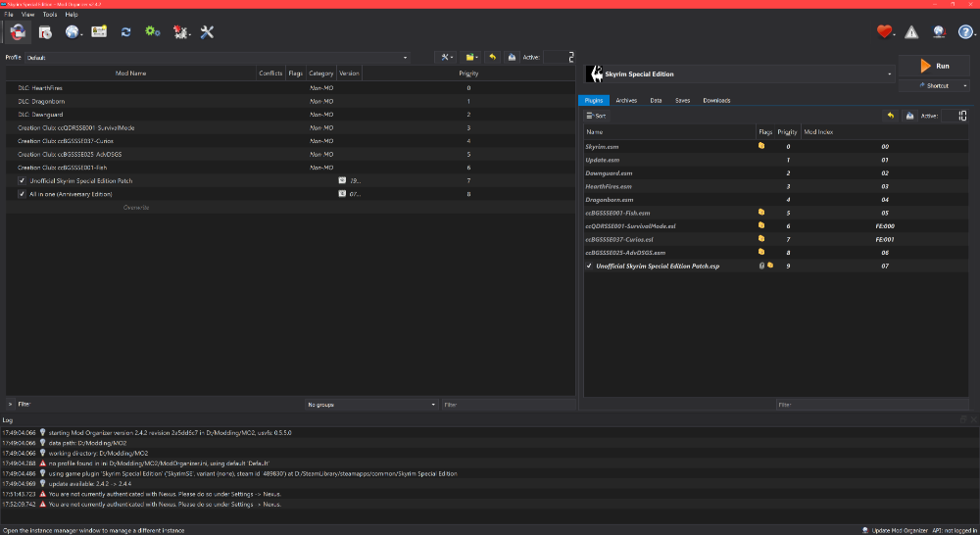This screenshot has height=535, width=980.
Task: Toggle Unofficial Skyrim Special Edition Patch.esp plugin checkbox
Action: point(589,266)
